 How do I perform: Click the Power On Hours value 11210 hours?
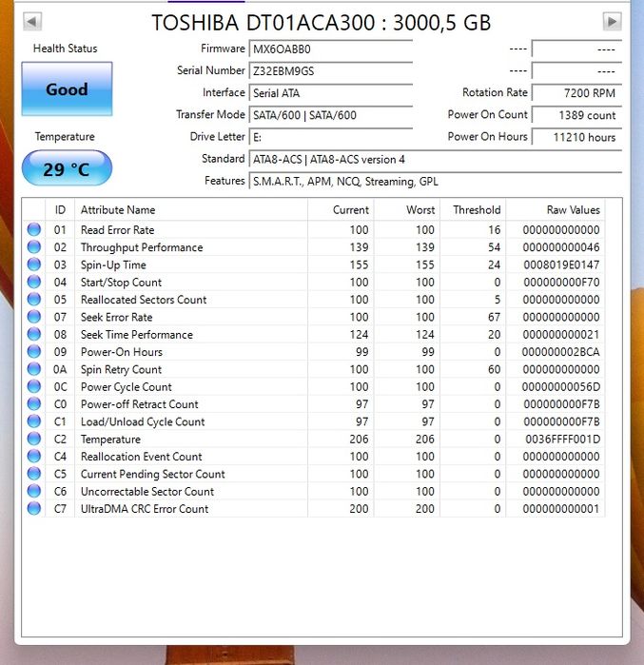[577, 137]
